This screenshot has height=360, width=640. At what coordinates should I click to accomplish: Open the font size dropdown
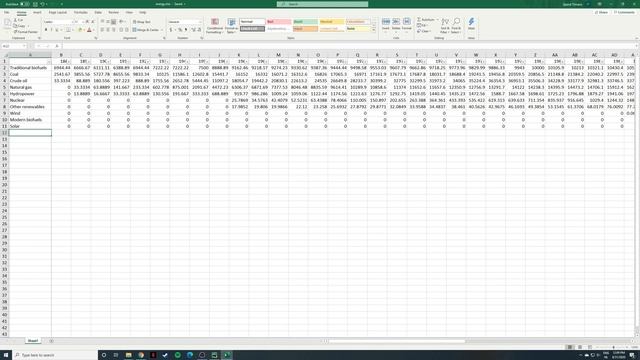pyautogui.click(x=83, y=22)
